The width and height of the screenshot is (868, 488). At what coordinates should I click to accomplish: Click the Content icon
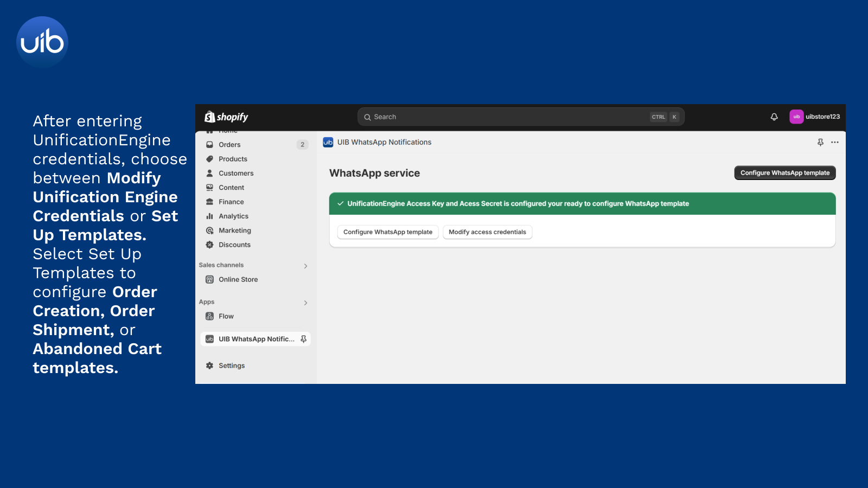[209, 188]
